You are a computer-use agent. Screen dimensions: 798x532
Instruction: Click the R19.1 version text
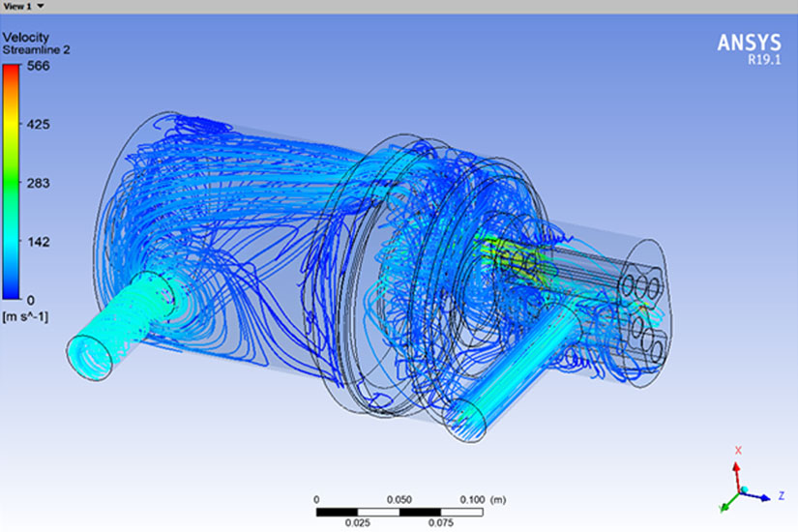[x=762, y=59]
